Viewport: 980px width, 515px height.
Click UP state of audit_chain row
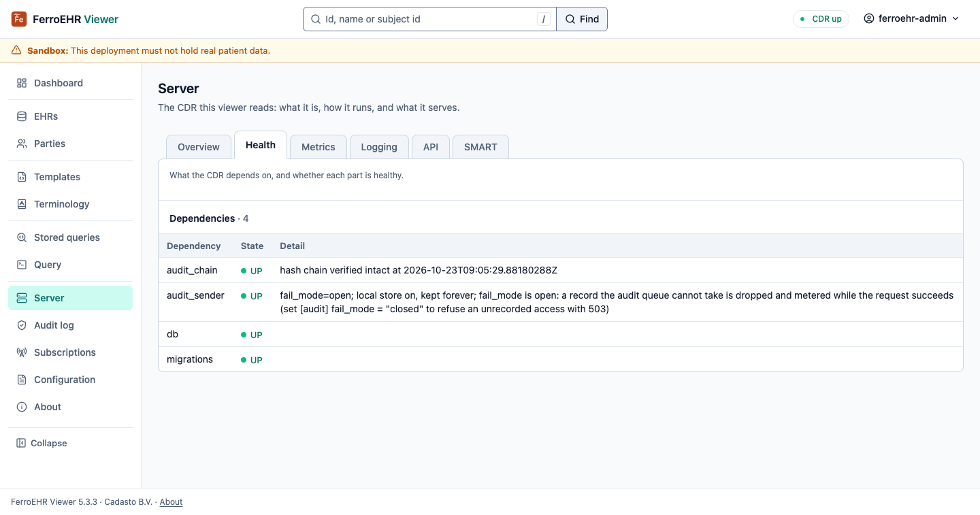(x=252, y=271)
